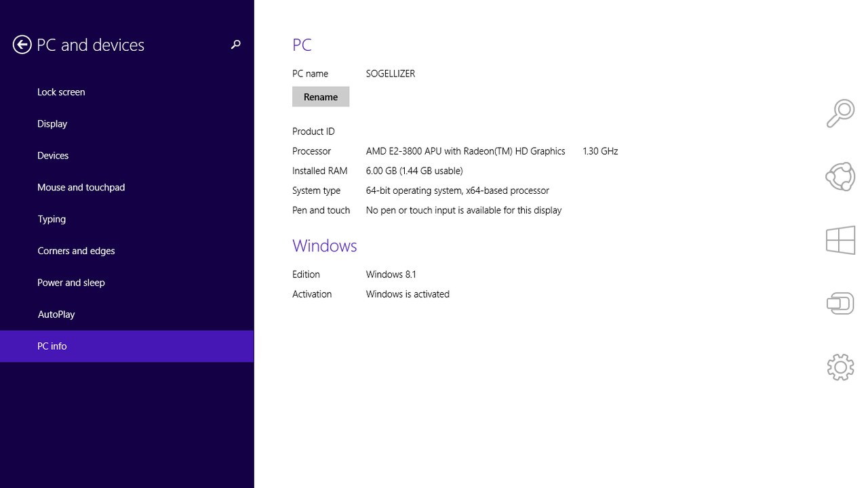The height and width of the screenshot is (488, 868).
Task: Click the 6.00 GB installed RAM value
Action: click(x=414, y=171)
